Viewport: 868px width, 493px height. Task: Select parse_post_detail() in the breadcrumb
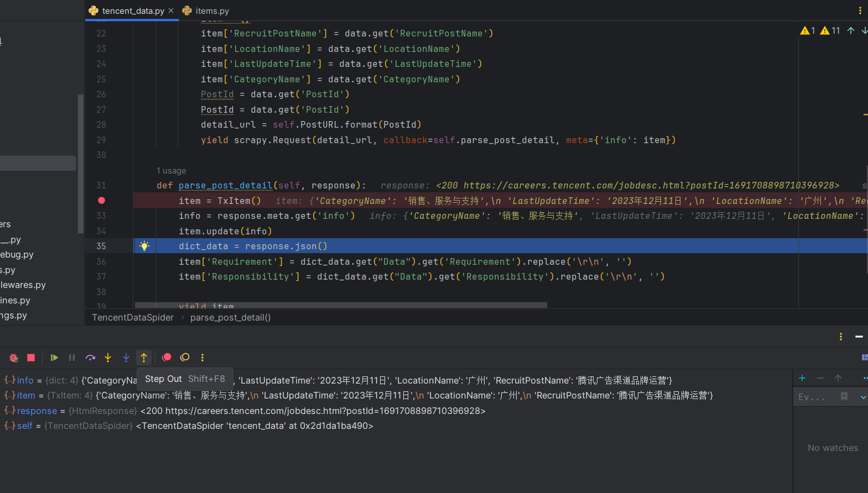231,317
